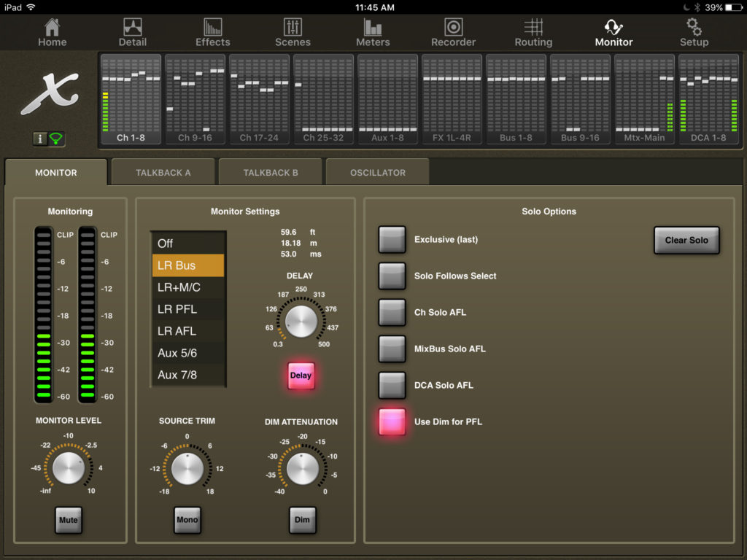
Task: Enable Mono on the monitor source
Action: [x=187, y=521]
